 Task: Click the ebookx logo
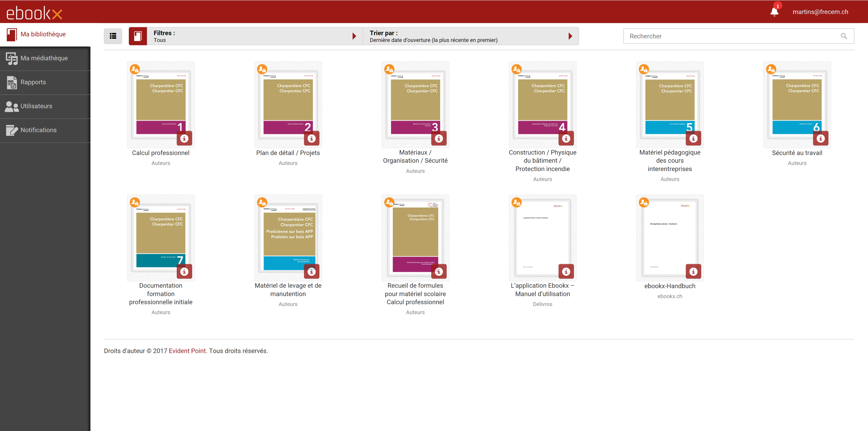point(34,13)
